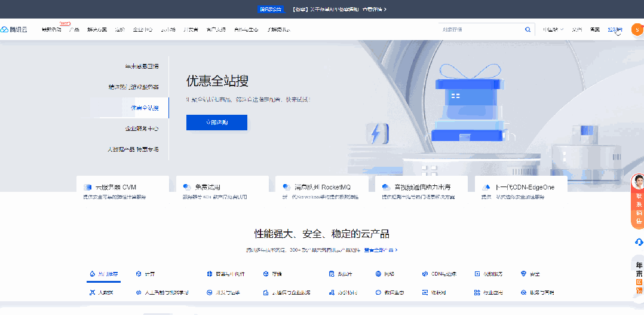644x315 pixels.
Task: Open the 开发者 navigation menu
Action: point(191,29)
